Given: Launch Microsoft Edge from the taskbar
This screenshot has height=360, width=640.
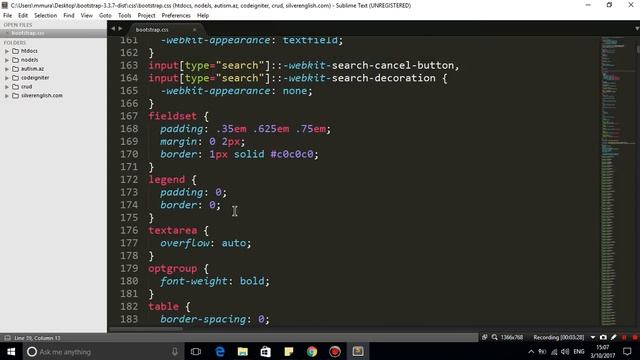Looking at the screenshot, I should (x=220, y=351).
